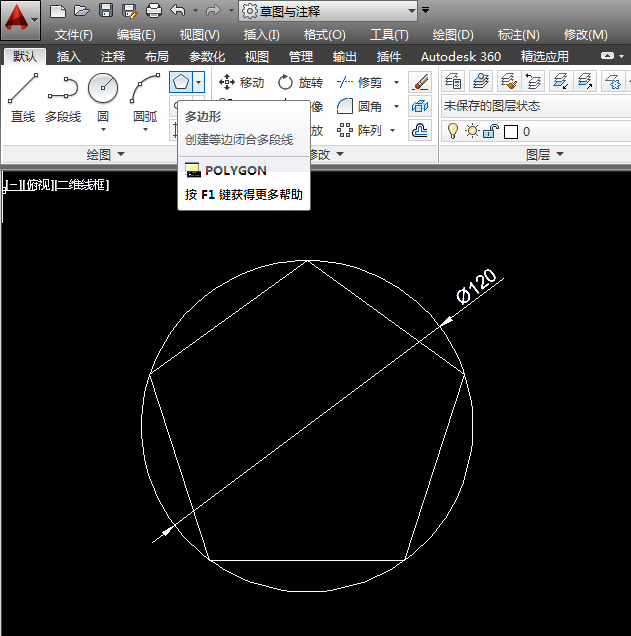The image size is (631, 636).
Task: Click the Offset icon in Modify panel
Action: (420, 130)
